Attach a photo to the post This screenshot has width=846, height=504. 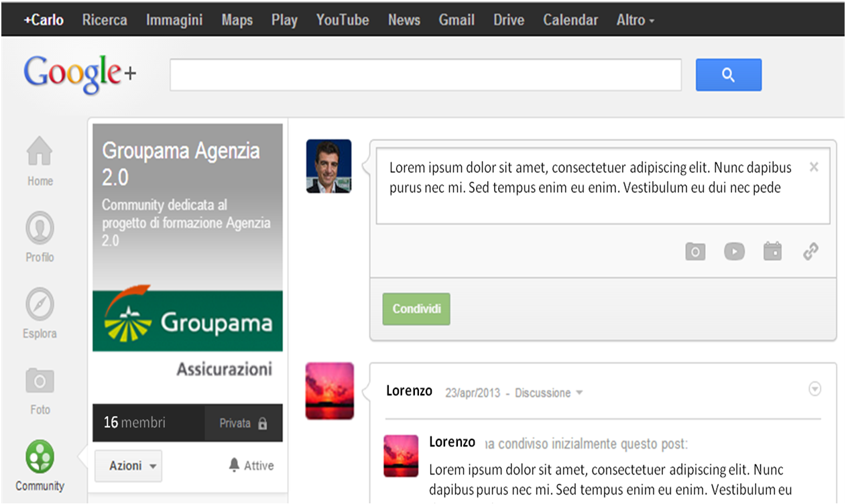[x=695, y=252]
